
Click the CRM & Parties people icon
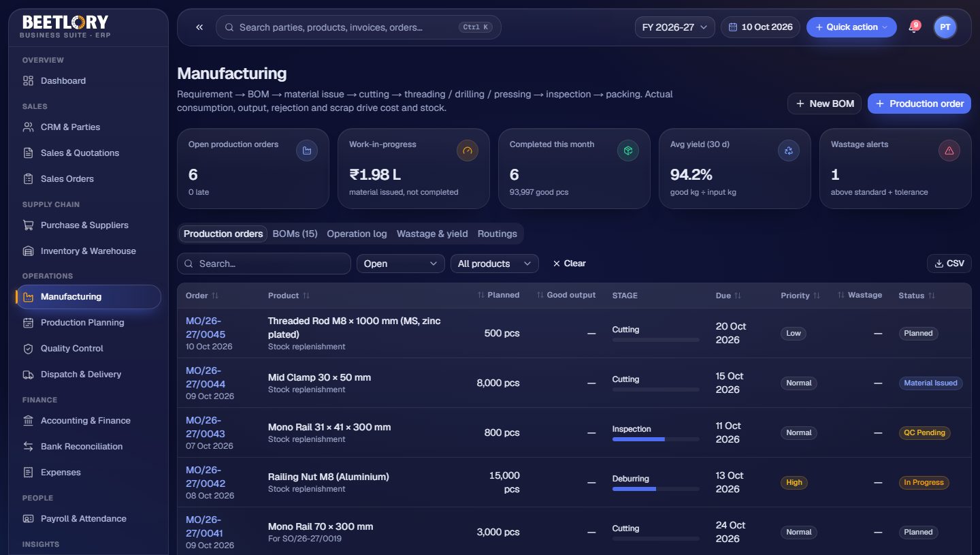(28, 127)
